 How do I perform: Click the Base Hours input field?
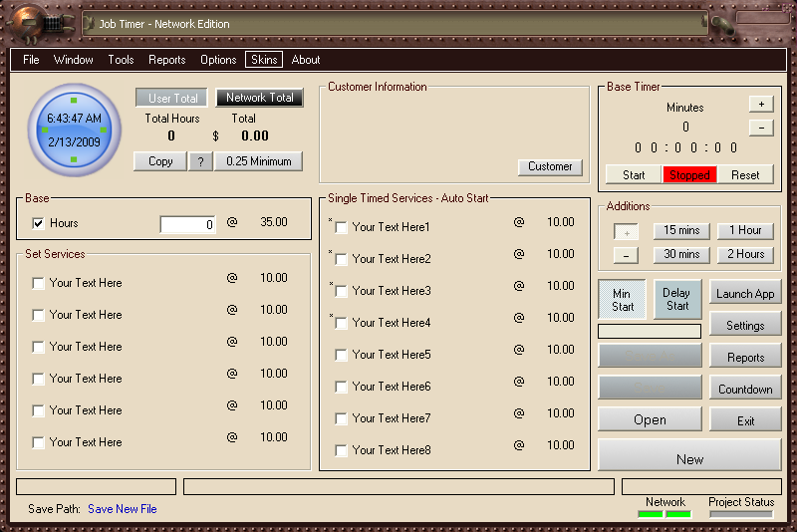point(187,224)
